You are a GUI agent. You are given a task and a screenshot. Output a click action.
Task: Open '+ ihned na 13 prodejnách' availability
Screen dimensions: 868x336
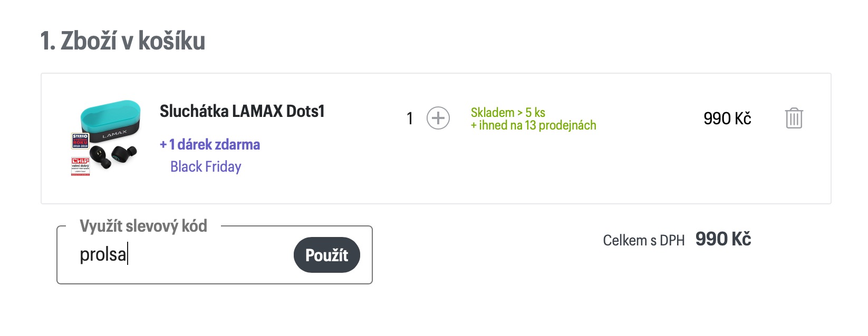pyautogui.click(x=533, y=125)
